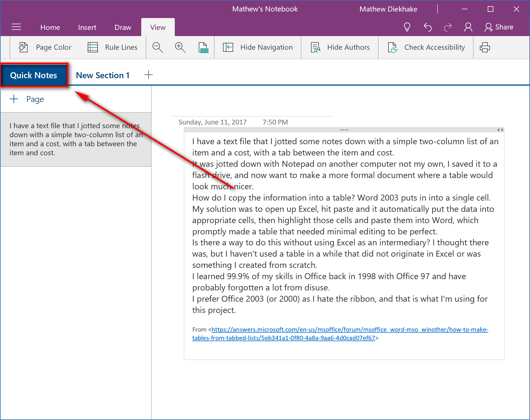Open the New Section 1 tab
Viewport: 530px width, 420px height.
tap(103, 75)
